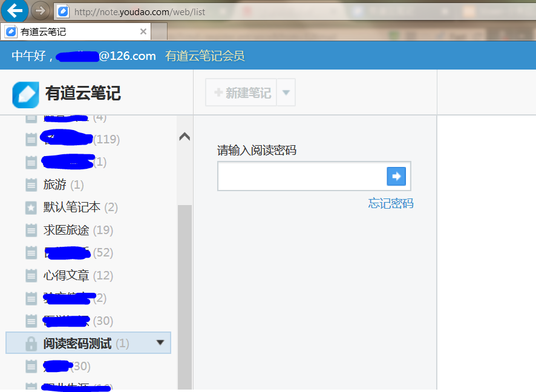Click the notebook icon directly below 阅读密码测试

point(31,367)
